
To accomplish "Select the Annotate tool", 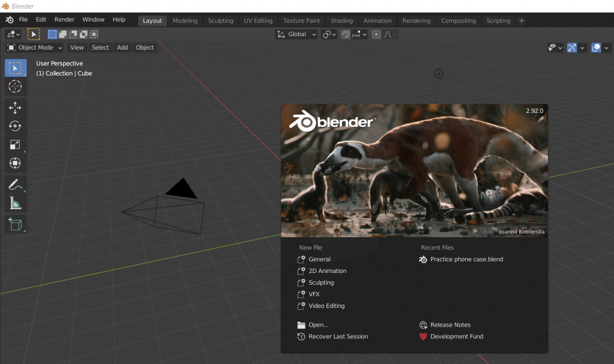I will tap(15, 184).
